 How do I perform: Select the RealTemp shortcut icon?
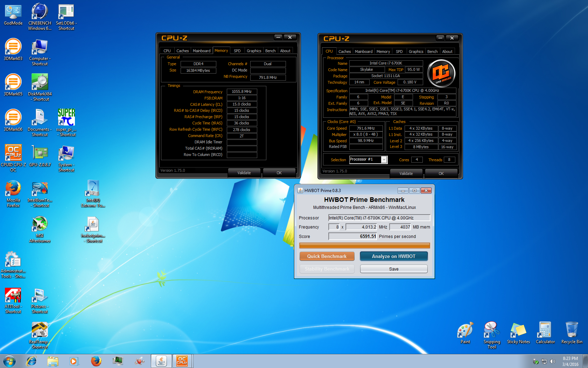(x=40, y=335)
